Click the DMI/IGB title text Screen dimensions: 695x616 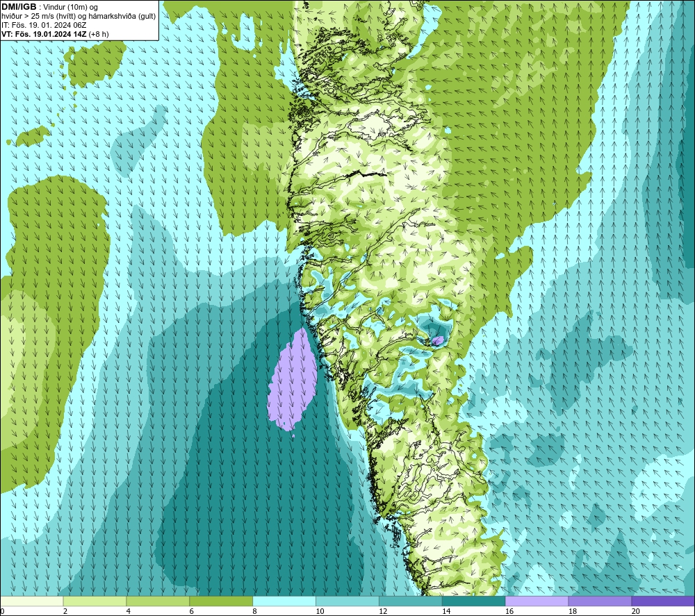[x=19, y=7]
